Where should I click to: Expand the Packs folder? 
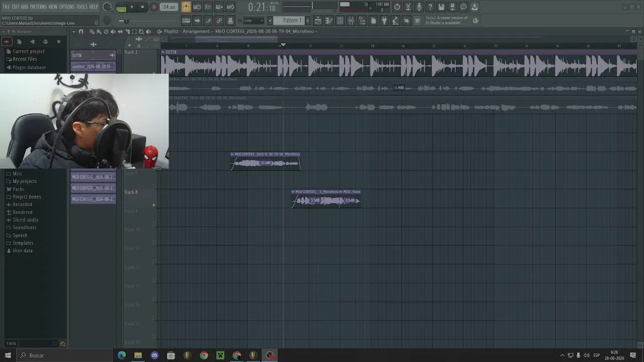18,189
